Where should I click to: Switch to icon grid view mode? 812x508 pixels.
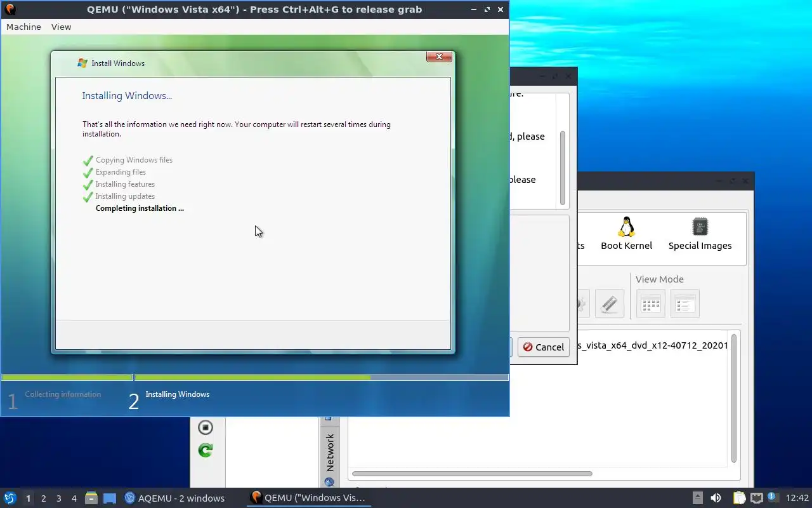point(651,304)
